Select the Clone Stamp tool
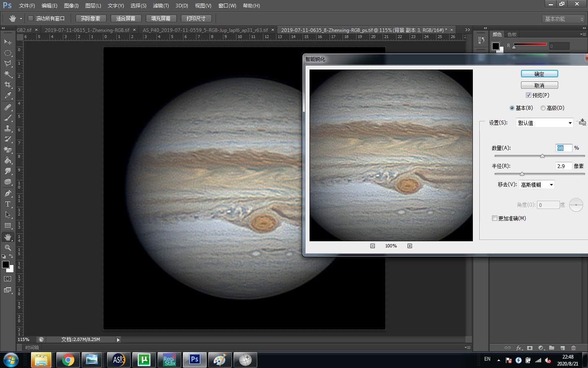This screenshot has width=588, height=368. (8, 128)
